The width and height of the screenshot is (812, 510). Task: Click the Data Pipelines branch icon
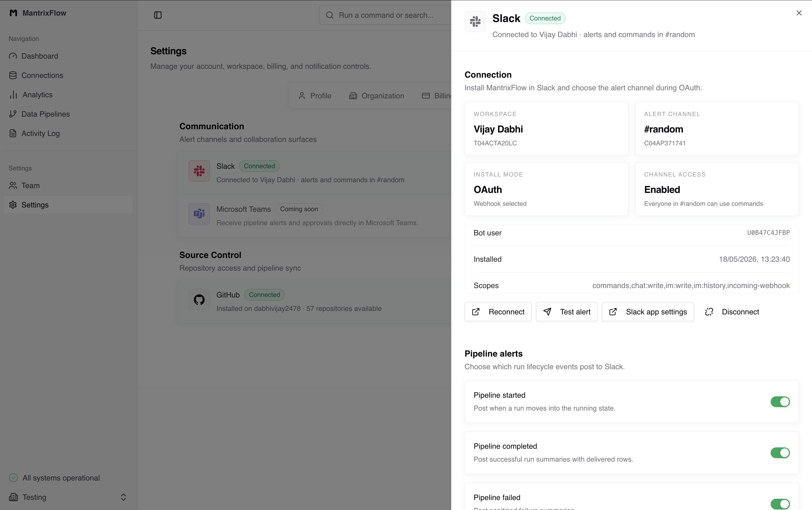tap(13, 114)
